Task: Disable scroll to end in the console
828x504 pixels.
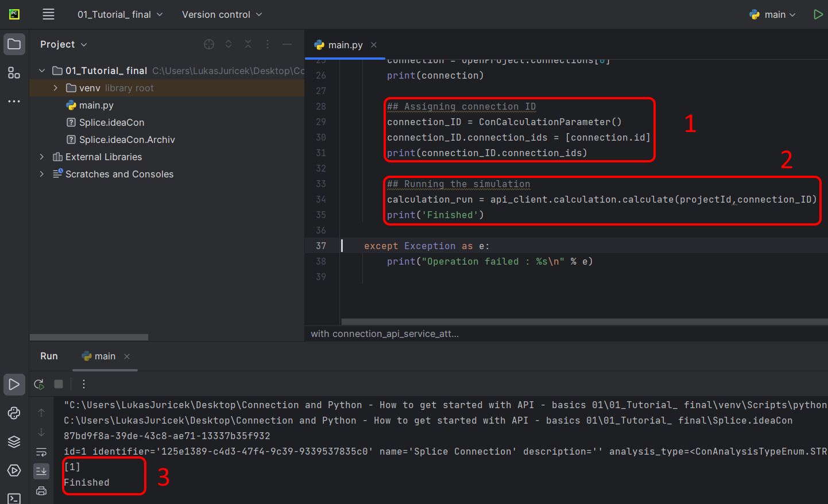Action: (x=41, y=471)
